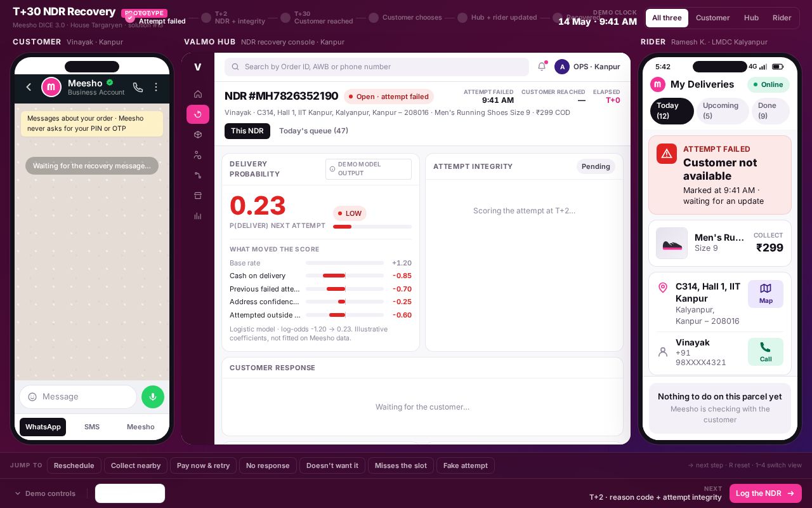Open the route icon in the hub sidebar
Viewport: 812px width, 508px height.
[198, 175]
